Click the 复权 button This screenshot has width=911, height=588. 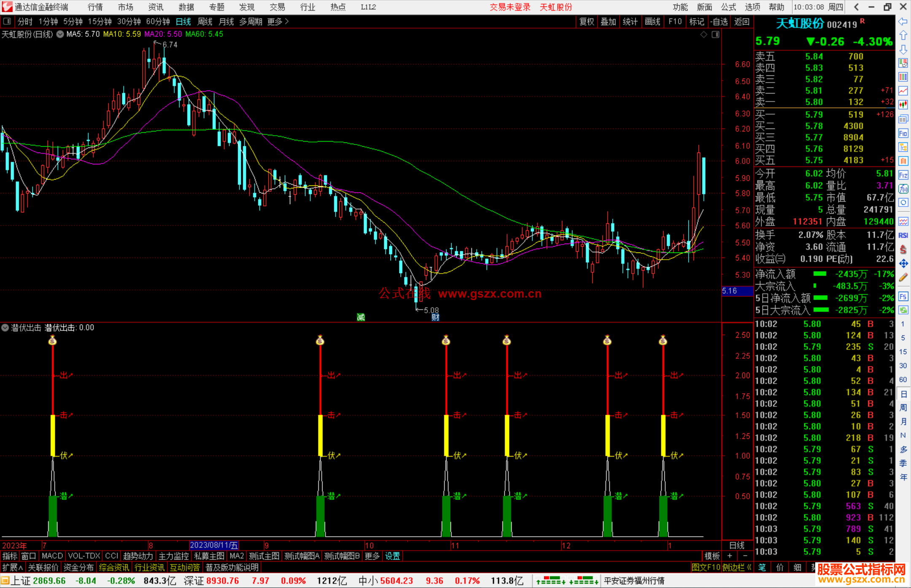click(587, 21)
